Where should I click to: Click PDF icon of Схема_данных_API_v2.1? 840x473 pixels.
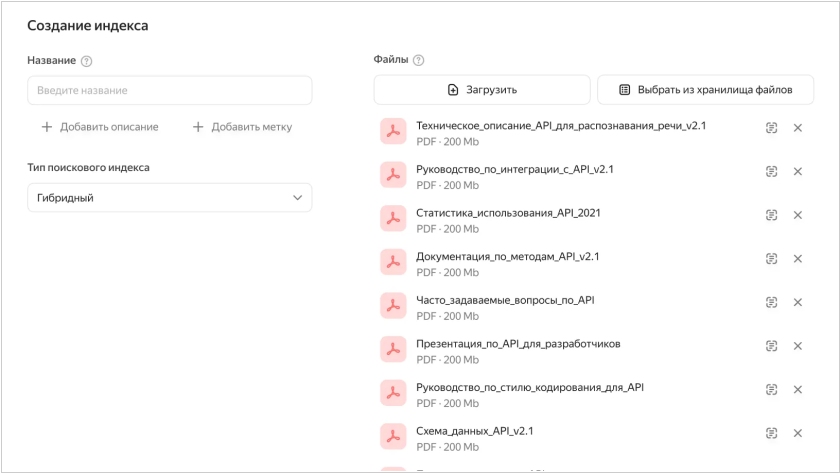[x=393, y=436]
